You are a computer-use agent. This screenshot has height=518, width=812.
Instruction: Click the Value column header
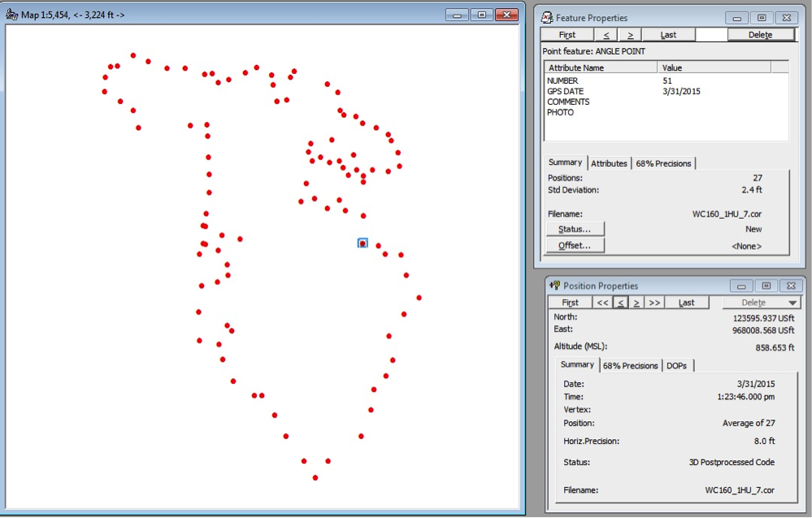coord(714,67)
